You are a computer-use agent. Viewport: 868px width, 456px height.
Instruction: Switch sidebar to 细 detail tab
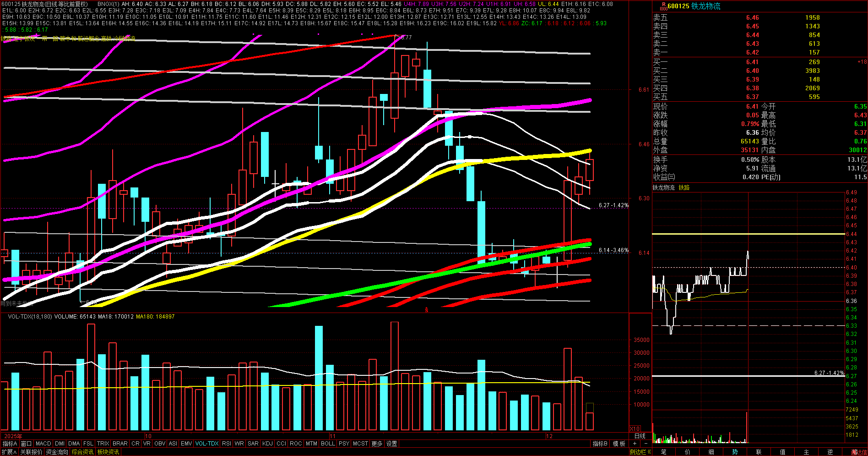[711, 452]
